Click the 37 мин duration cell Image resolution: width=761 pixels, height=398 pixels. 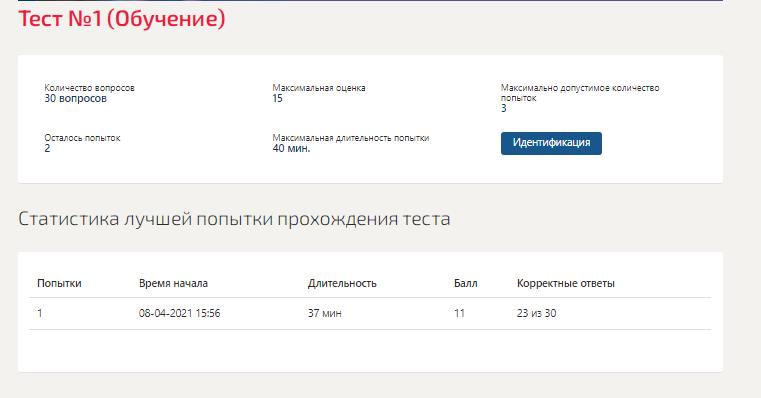325,314
